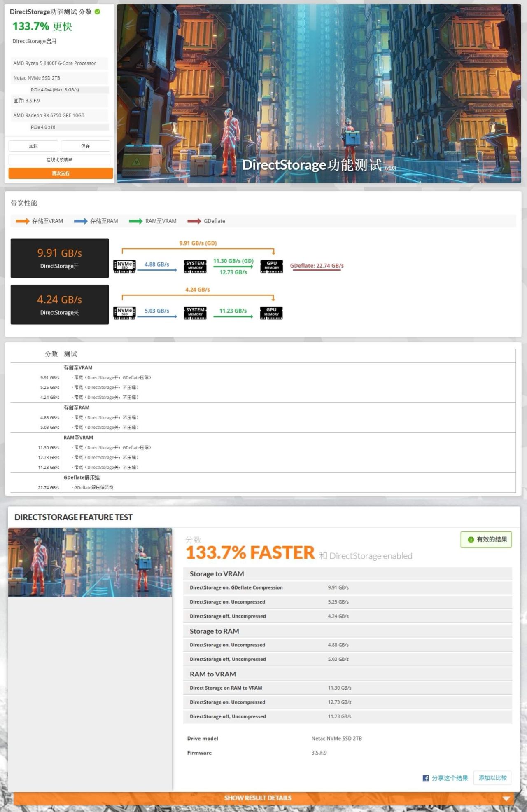
Task: Click the orange 存储至VRAM legend arrow
Action: tap(23, 221)
